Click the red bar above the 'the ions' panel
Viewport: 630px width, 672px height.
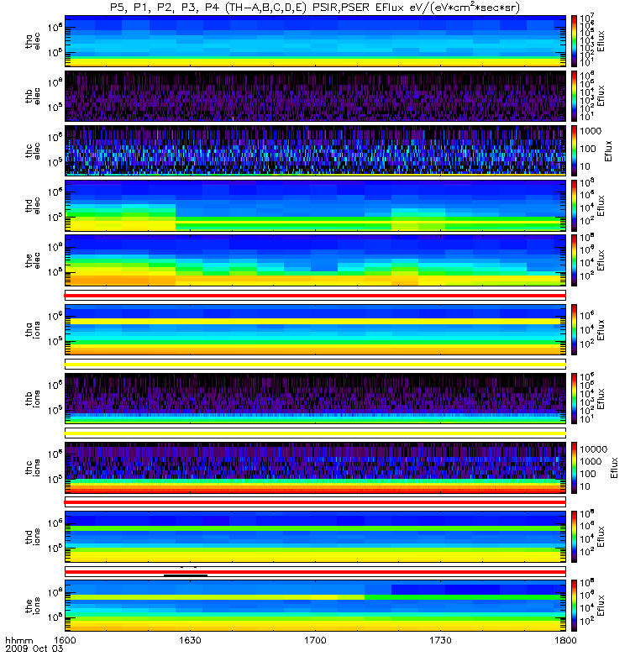[316, 572]
